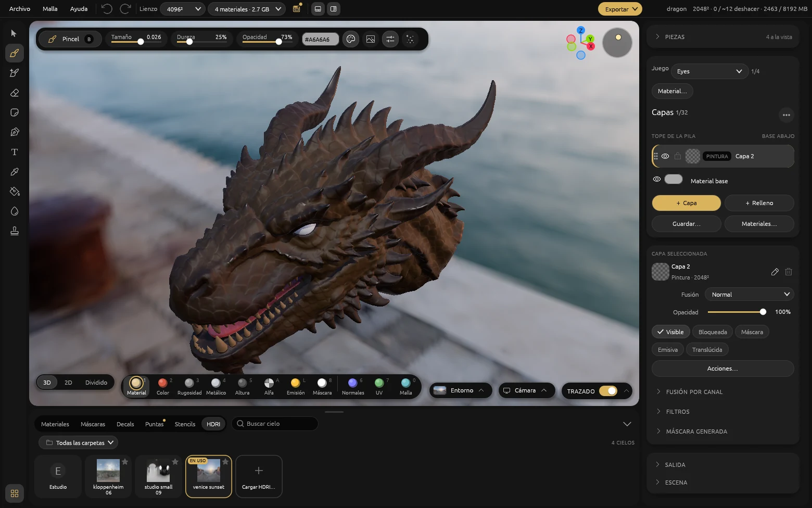
Task: Expand the Filtros section
Action: pos(723,412)
